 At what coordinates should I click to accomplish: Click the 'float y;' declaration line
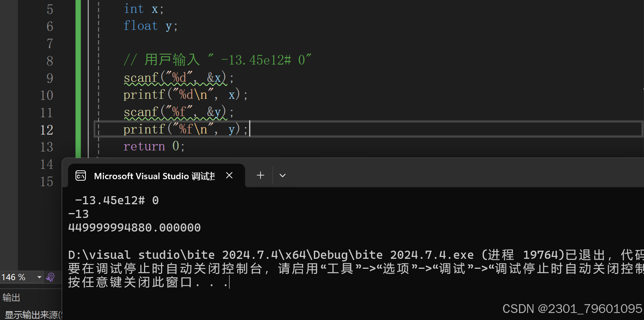click(150, 26)
